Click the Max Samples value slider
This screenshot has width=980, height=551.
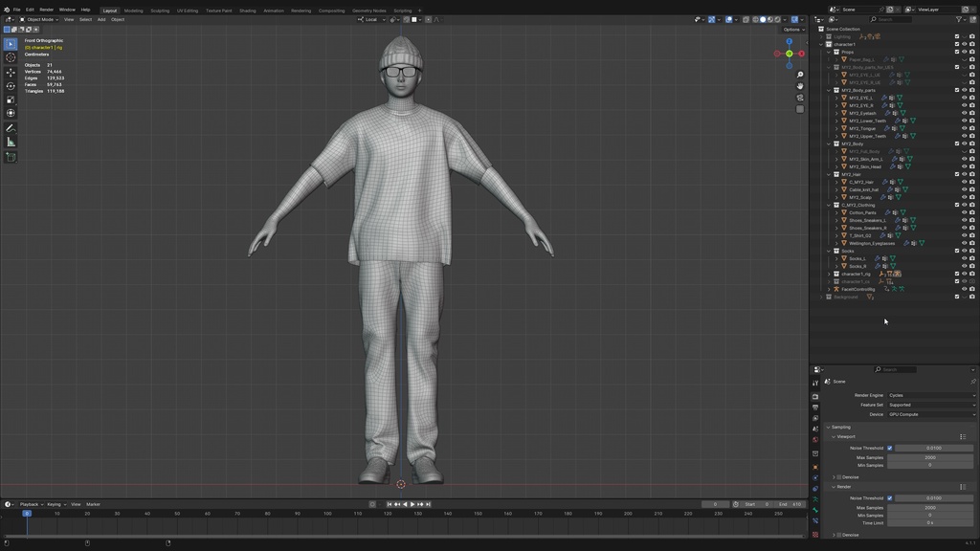930,457
